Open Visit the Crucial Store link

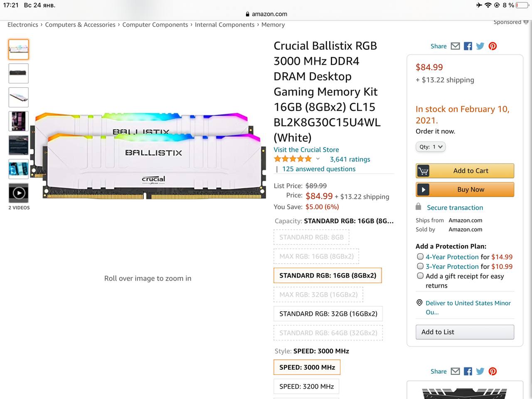click(x=306, y=150)
